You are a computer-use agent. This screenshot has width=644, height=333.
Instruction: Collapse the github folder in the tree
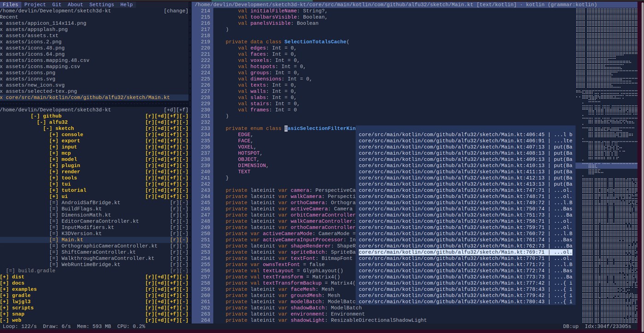(35, 116)
